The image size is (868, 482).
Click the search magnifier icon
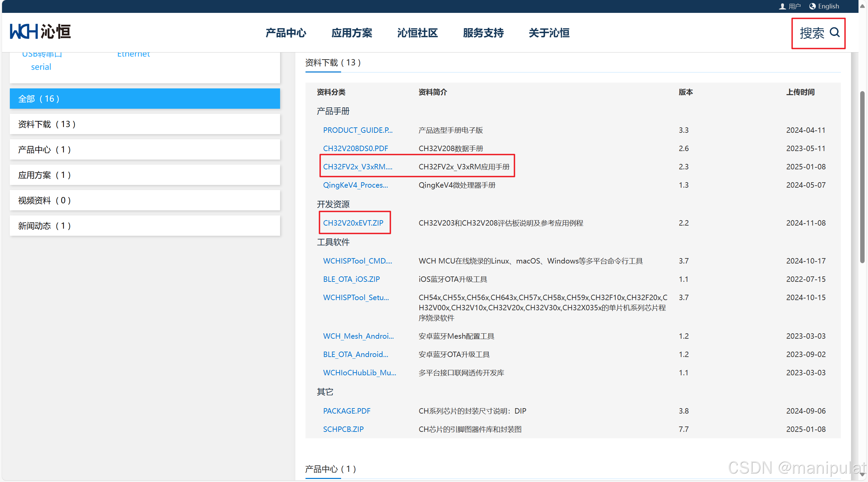(x=834, y=33)
